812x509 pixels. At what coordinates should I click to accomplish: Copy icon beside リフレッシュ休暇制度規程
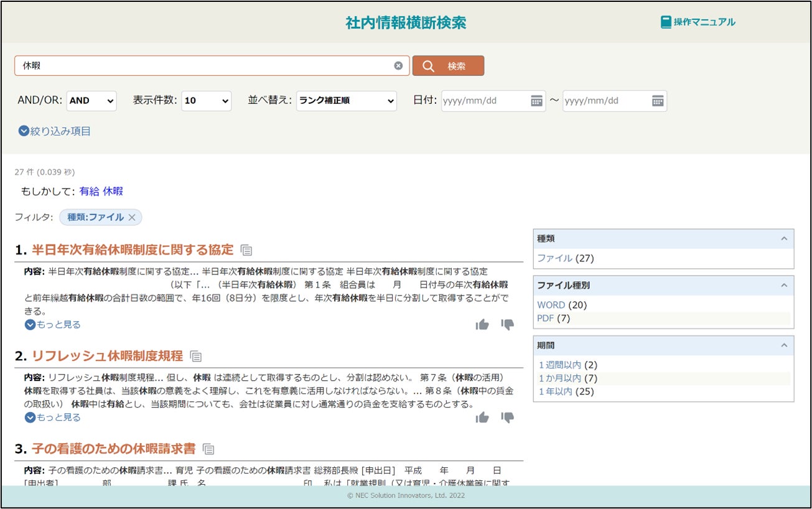196,357
